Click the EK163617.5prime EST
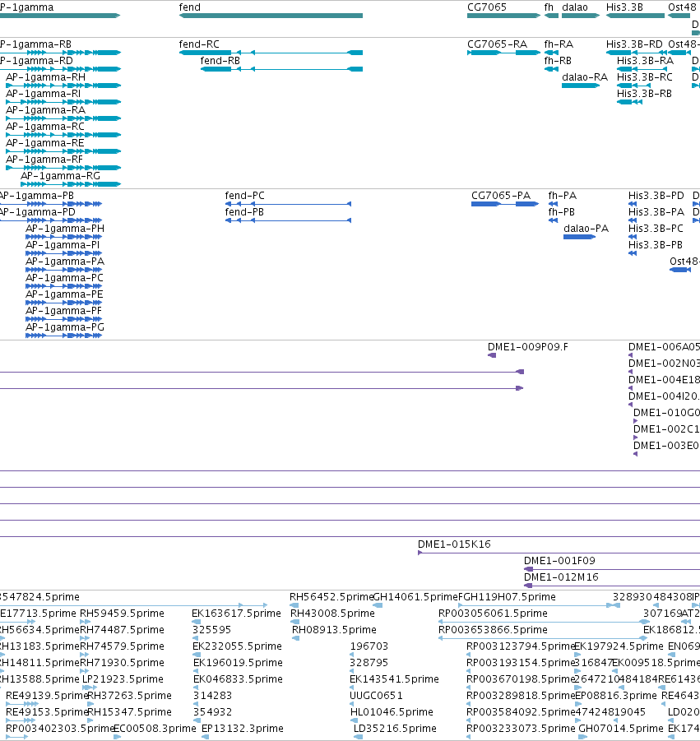Viewport: 700px width, 741px height. pos(195,622)
